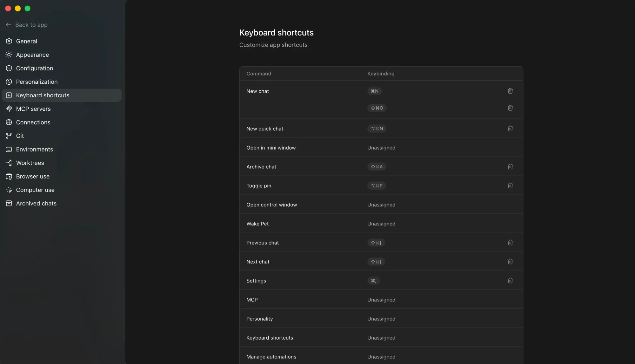Image resolution: width=635 pixels, height=364 pixels.
Task: Click the MCP servers icon
Action: coord(9,109)
